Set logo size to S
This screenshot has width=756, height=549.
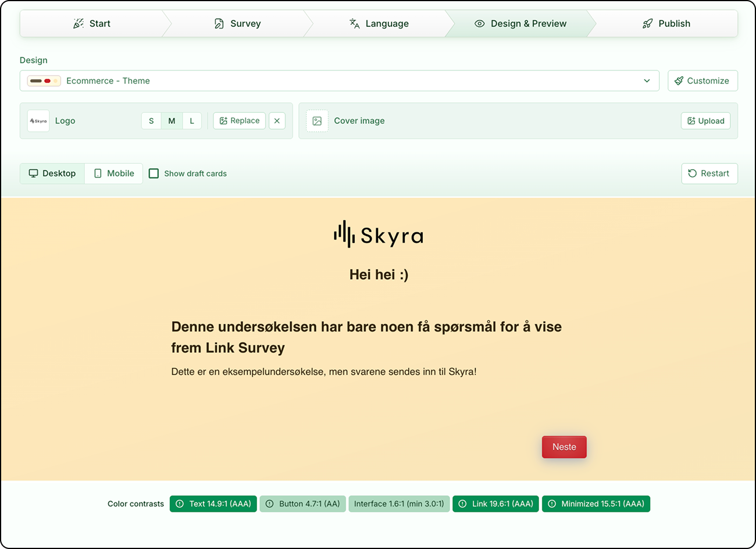(151, 121)
